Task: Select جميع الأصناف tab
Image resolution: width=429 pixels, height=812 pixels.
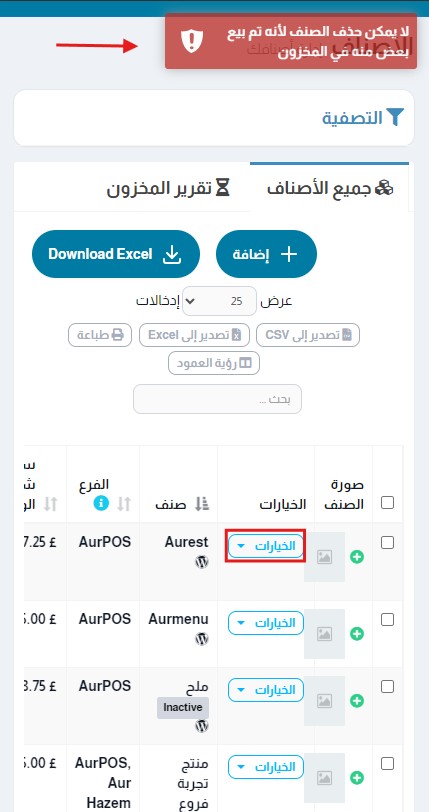Action: point(330,188)
